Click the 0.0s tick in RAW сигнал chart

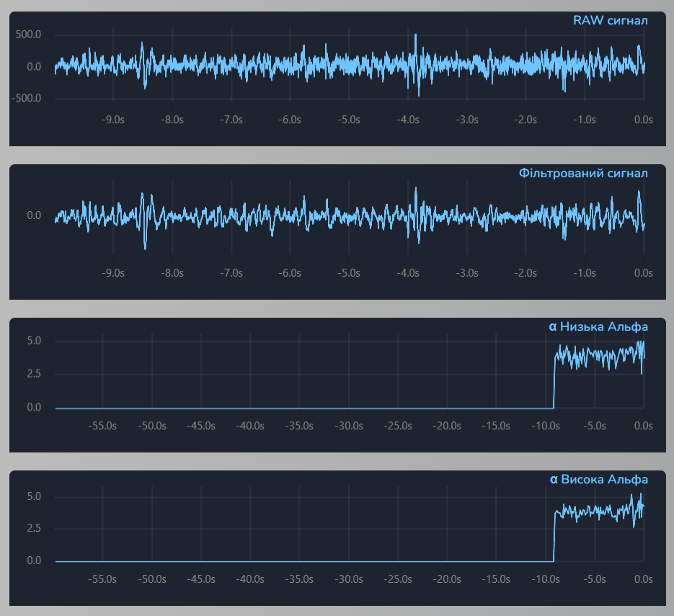pos(643,120)
